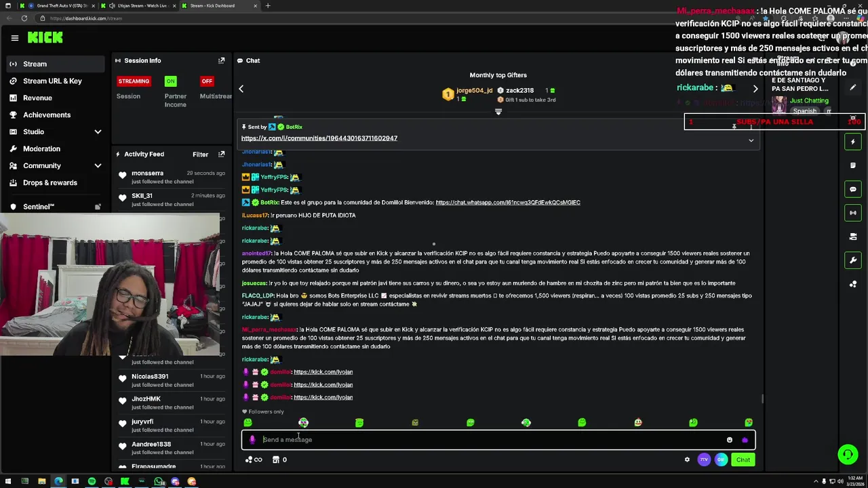Screen dimensions: 868x488
Task: Click the STREAMING session status badge
Action: [x=134, y=81]
